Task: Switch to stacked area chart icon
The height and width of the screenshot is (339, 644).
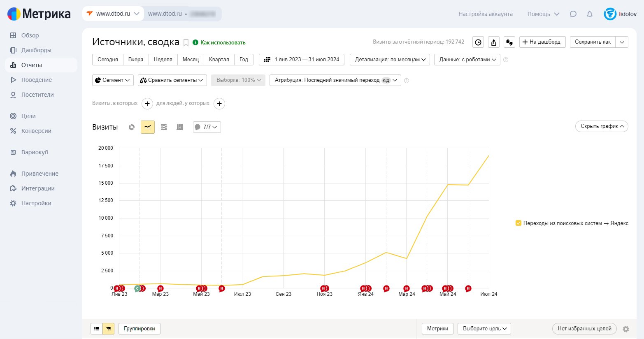Action: coord(164,127)
